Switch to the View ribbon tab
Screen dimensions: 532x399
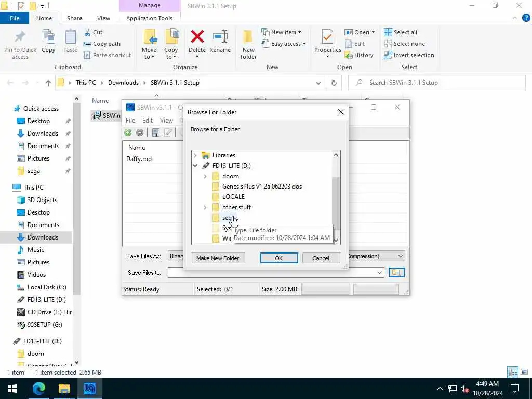click(x=103, y=18)
